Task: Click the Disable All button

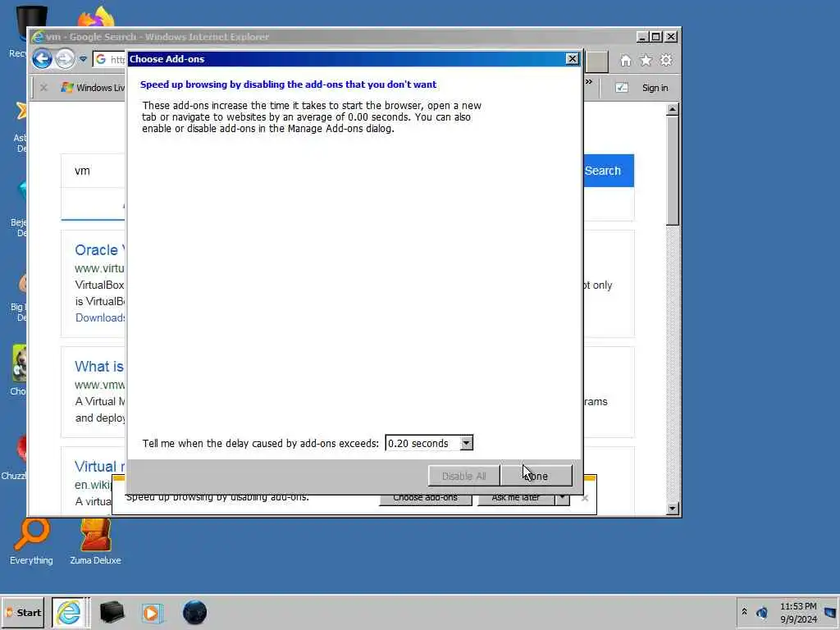Action: tap(464, 476)
